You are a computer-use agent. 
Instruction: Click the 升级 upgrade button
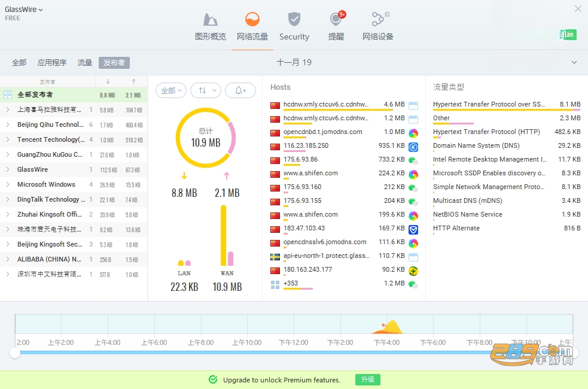coord(367,379)
